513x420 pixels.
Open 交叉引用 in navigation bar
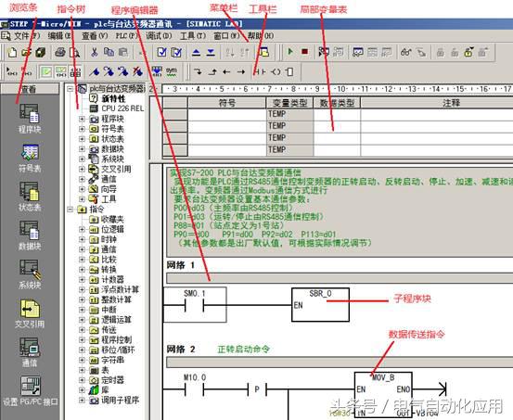(x=30, y=313)
